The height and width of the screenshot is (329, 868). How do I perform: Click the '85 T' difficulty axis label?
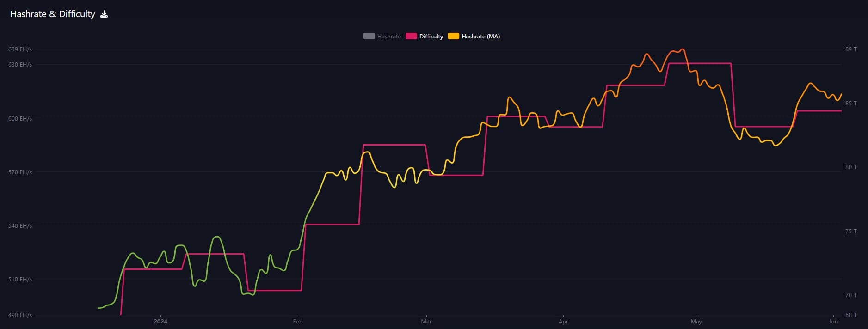coord(851,104)
